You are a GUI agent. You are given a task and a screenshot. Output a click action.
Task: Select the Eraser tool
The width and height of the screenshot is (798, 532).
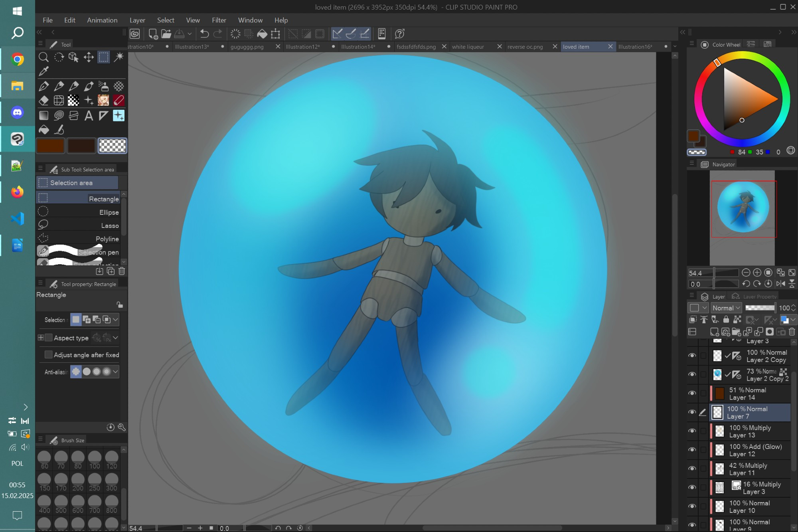[x=43, y=101]
